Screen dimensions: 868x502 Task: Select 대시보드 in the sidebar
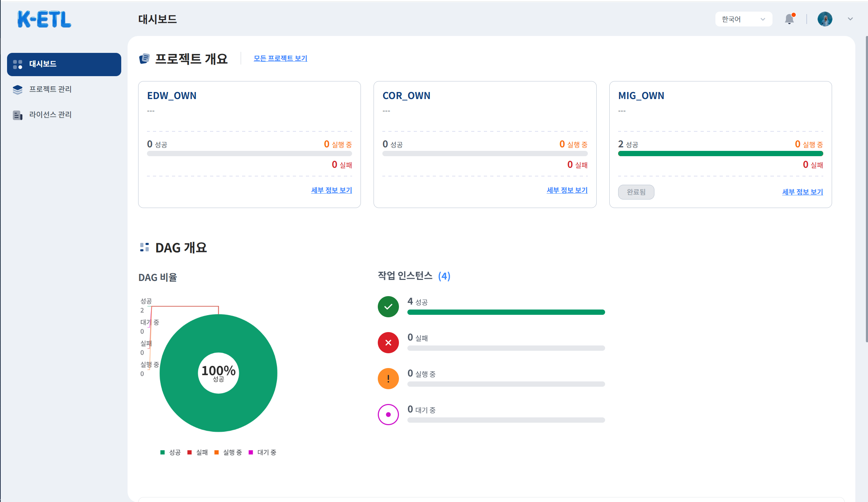click(64, 64)
